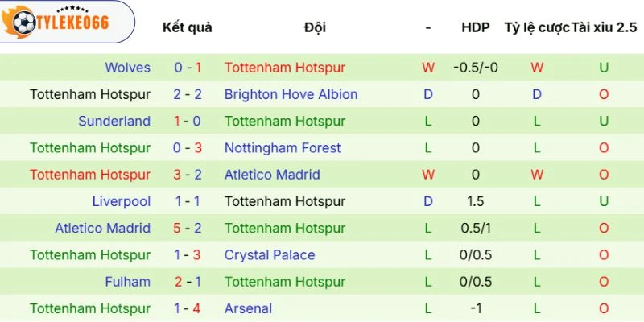
Task: Click the Liverpool team name
Action: (x=121, y=201)
